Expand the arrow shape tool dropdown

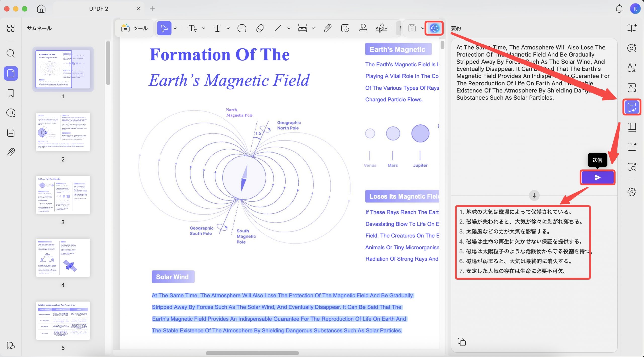coord(289,28)
